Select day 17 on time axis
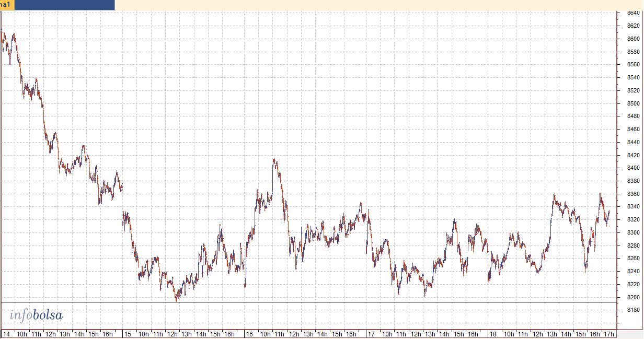The height and width of the screenshot is (339, 644). 371,334
